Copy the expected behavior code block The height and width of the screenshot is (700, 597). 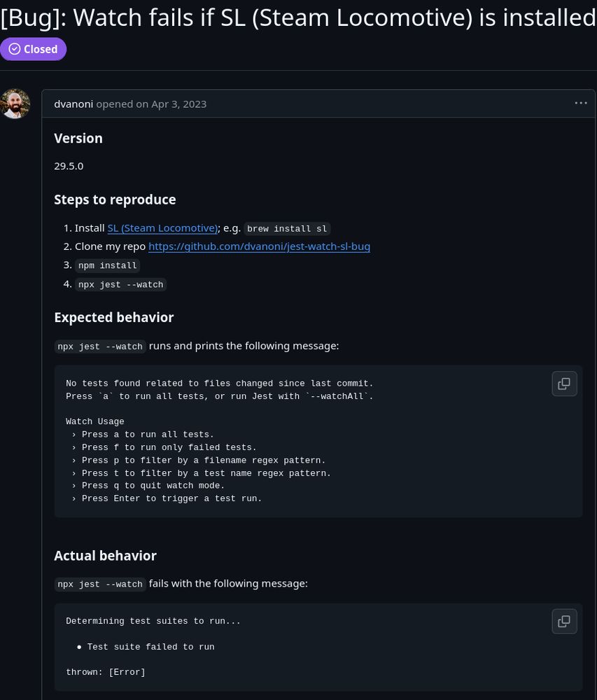[564, 384]
